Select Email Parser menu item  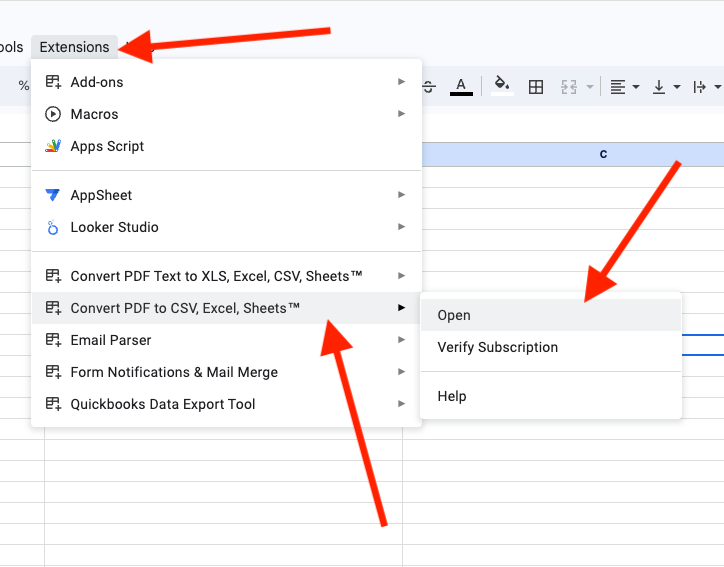click(x=110, y=340)
